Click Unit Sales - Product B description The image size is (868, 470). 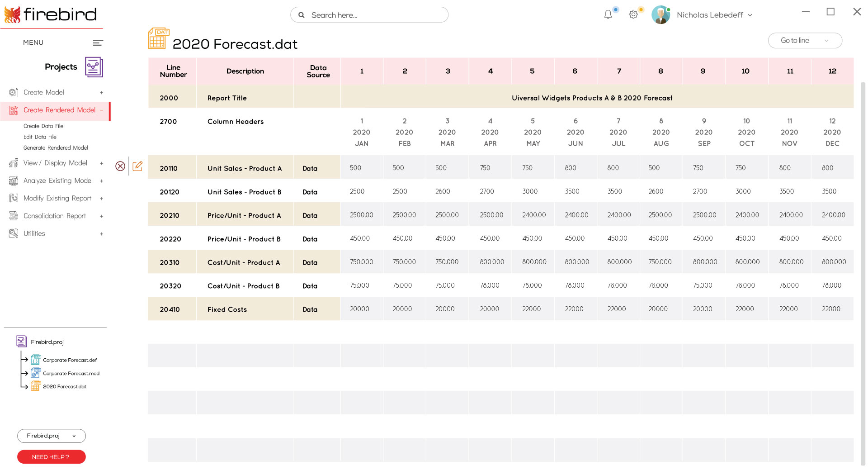[x=245, y=192]
